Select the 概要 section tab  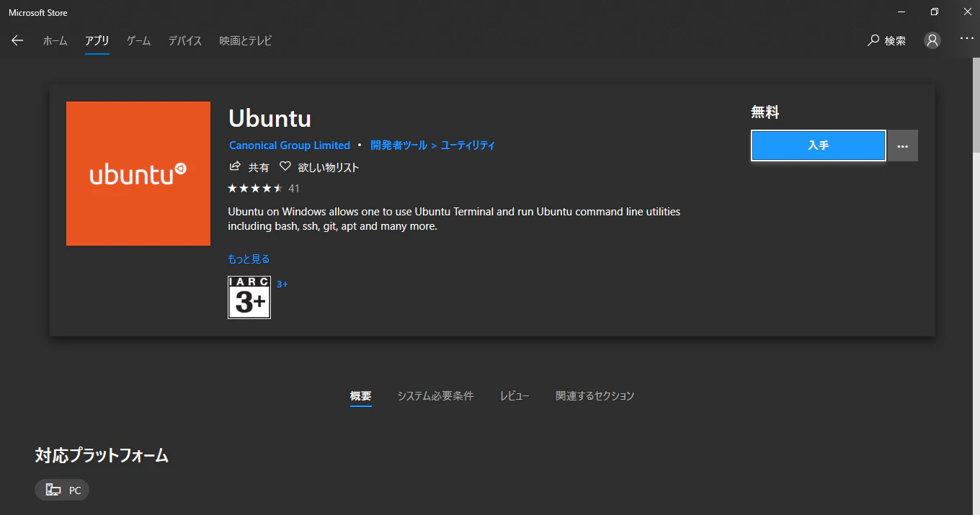(x=361, y=396)
